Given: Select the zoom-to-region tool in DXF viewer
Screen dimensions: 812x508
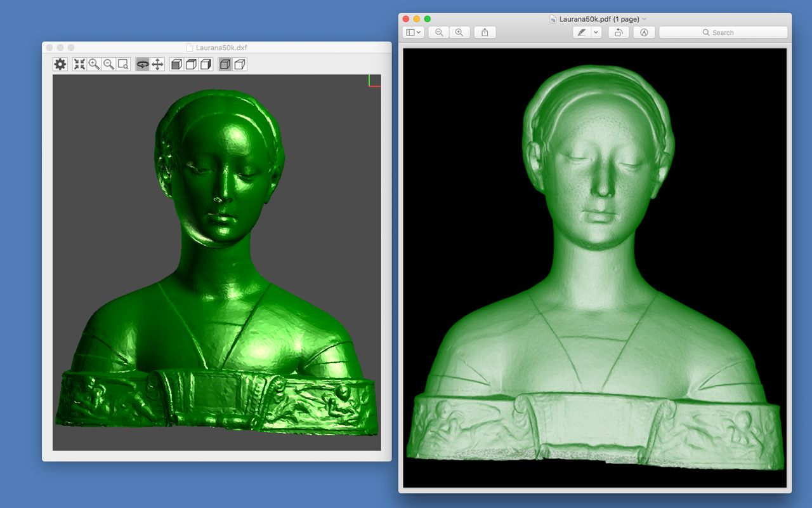Looking at the screenshot, I should (124, 64).
